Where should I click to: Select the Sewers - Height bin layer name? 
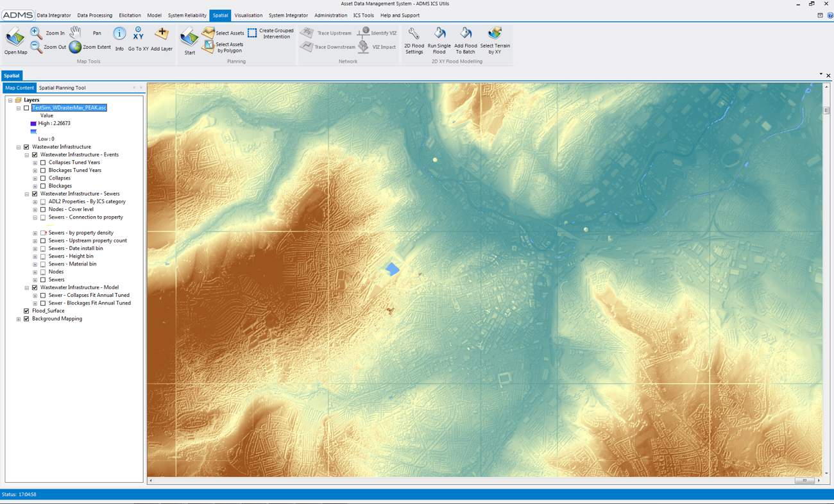71,256
